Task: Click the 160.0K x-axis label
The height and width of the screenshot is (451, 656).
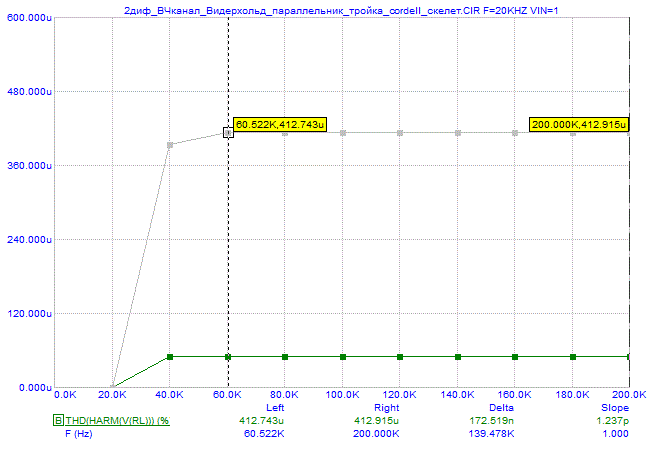Action: click(515, 395)
